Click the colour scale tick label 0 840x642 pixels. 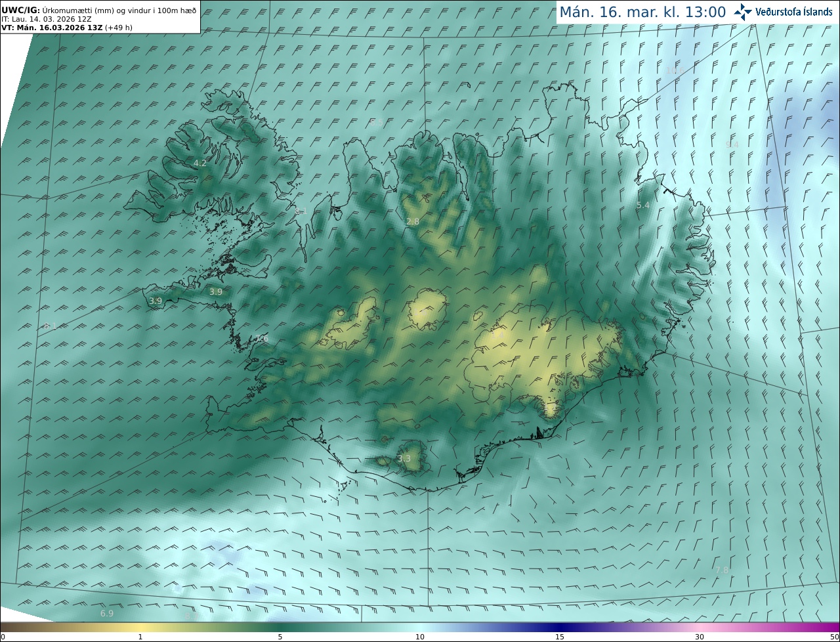(x=3, y=637)
